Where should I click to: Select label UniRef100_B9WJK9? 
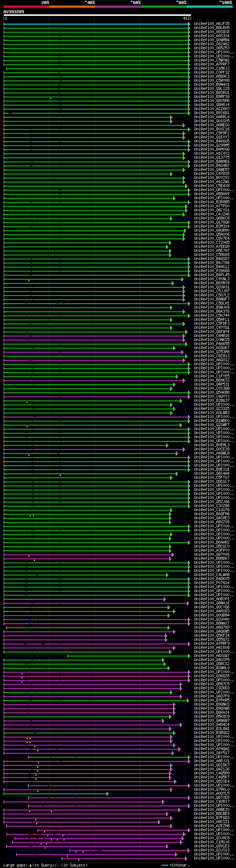[212, 308]
